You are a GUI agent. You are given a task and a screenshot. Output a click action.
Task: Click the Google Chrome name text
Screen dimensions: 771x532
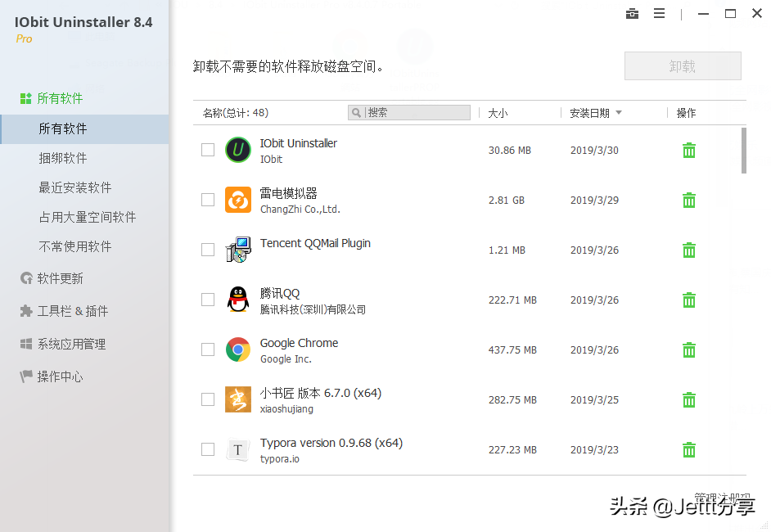point(299,343)
